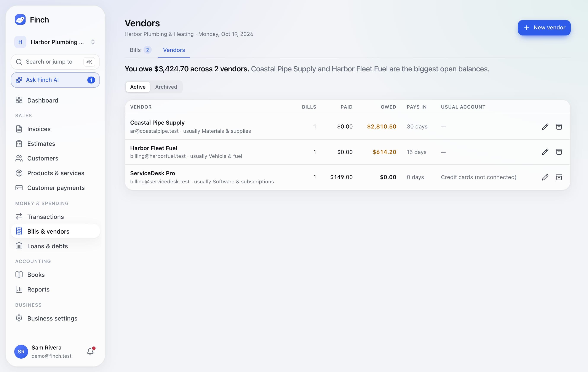This screenshot has width=588, height=372.
Task: Switch to the Bills tab
Action: coord(141,50)
